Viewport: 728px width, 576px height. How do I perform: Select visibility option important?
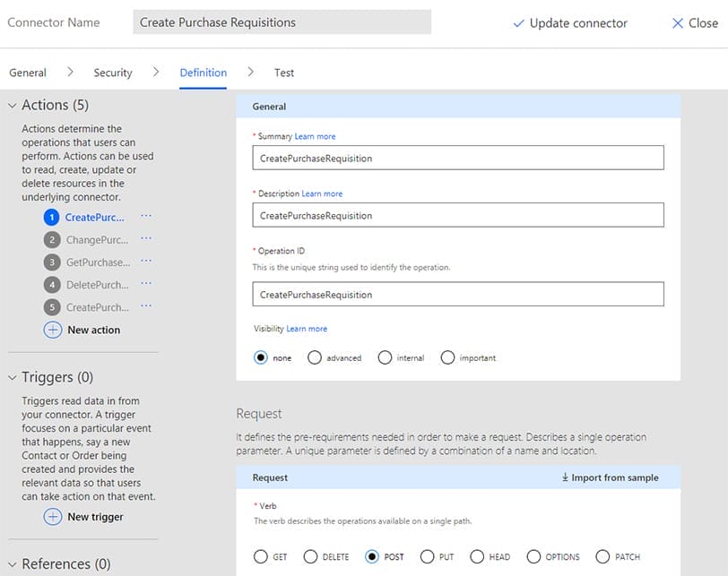[447, 357]
